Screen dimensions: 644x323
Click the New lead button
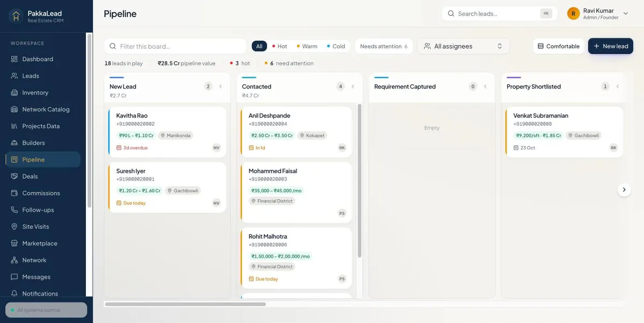[611, 46]
